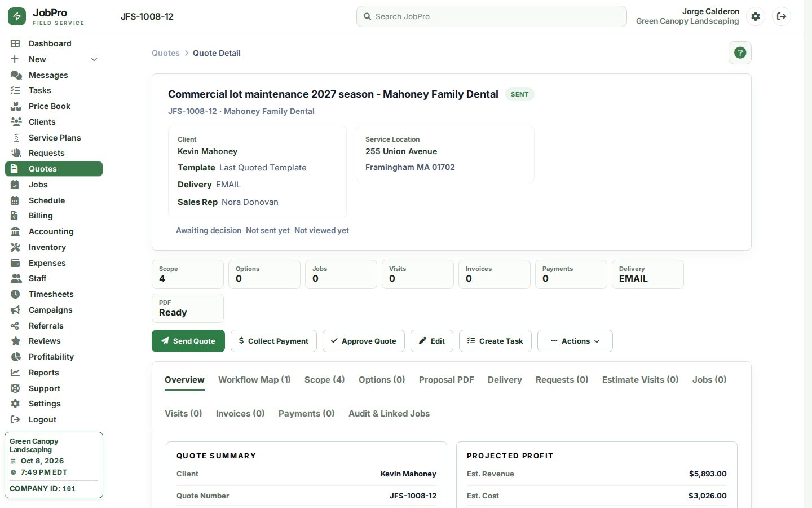
Task: Open the Actions dropdown menu
Action: point(575,341)
